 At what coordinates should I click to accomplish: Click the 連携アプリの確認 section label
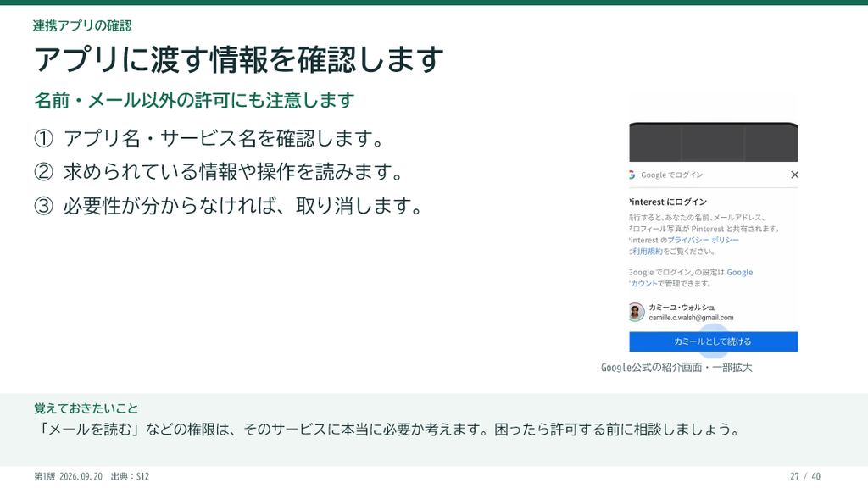pos(82,25)
